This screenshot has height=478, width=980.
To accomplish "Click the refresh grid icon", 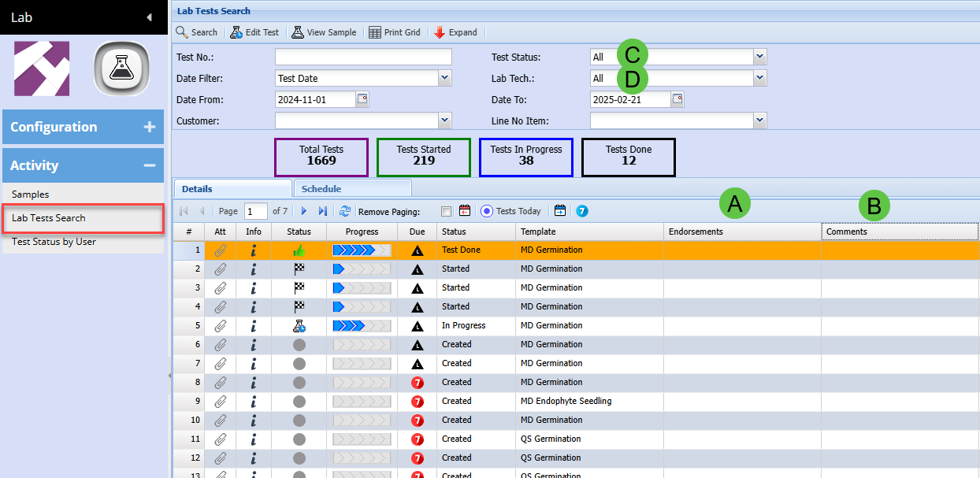I will (x=344, y=211).
